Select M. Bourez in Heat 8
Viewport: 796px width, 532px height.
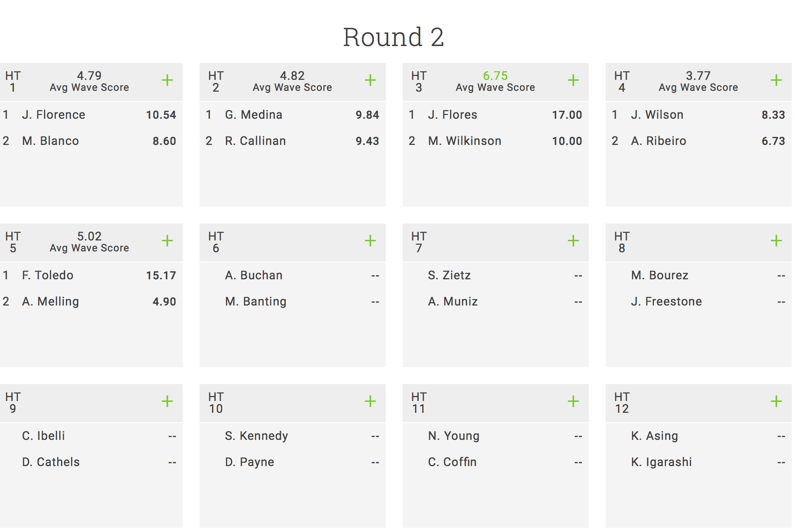[660, 275]
